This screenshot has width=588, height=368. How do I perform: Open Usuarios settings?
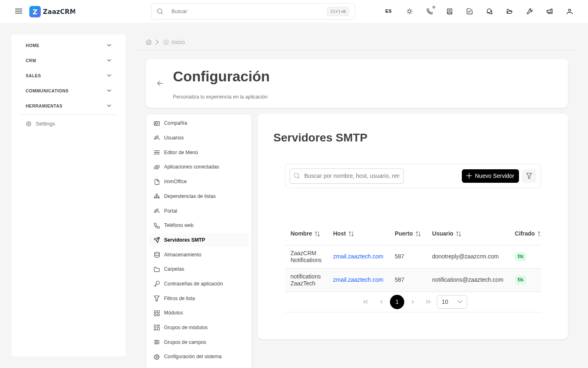coord(199,138)
